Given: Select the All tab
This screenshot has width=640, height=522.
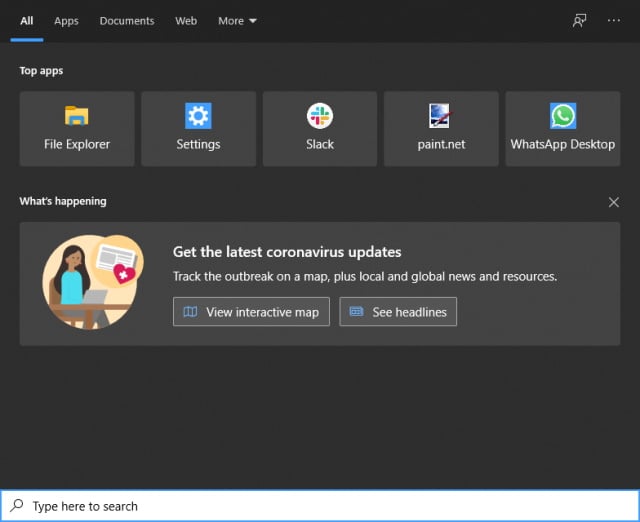Looking at the screenshot, I should coord(27,21).
